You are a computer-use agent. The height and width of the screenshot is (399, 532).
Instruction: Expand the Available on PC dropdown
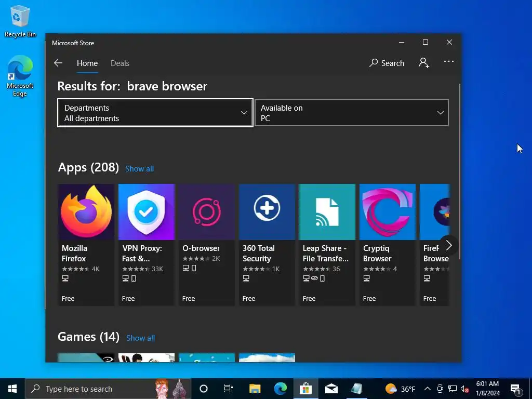352,113
